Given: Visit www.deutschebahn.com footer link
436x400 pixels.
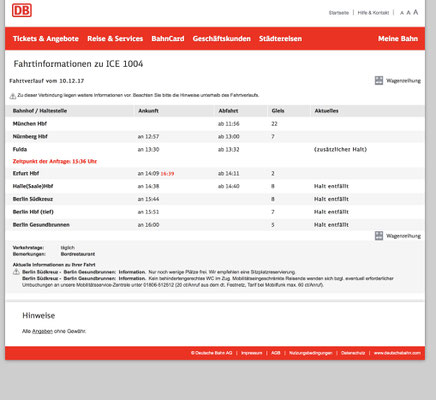Looking at the screenshot, I should pyautogui.click(x=397, y=353).
